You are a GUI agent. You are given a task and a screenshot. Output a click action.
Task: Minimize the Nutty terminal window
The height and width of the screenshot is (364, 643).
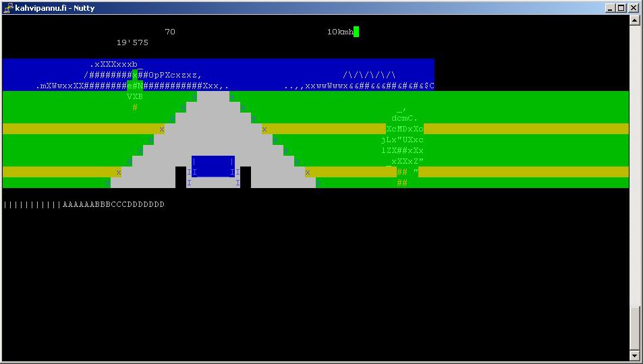tap(611, 8)
